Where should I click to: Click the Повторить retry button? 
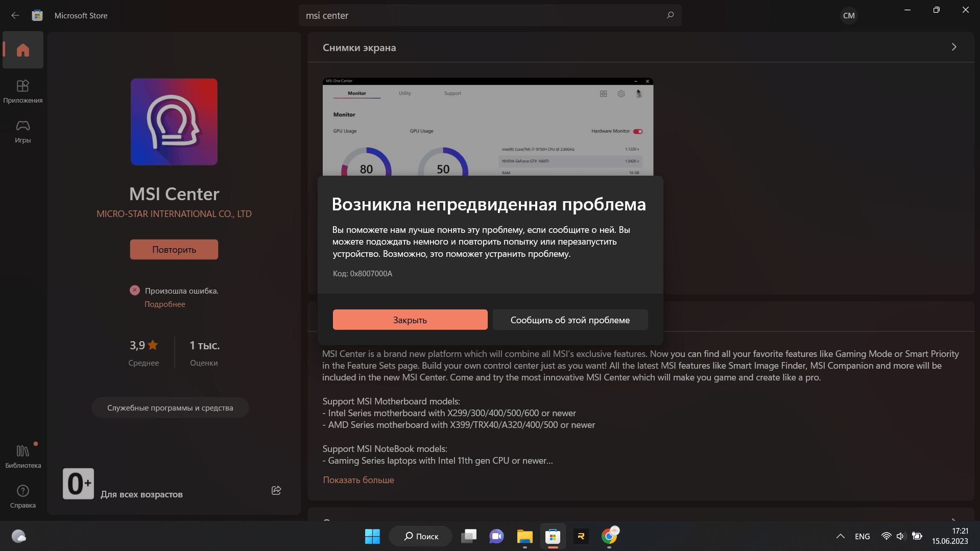click(x=174, y=249)
